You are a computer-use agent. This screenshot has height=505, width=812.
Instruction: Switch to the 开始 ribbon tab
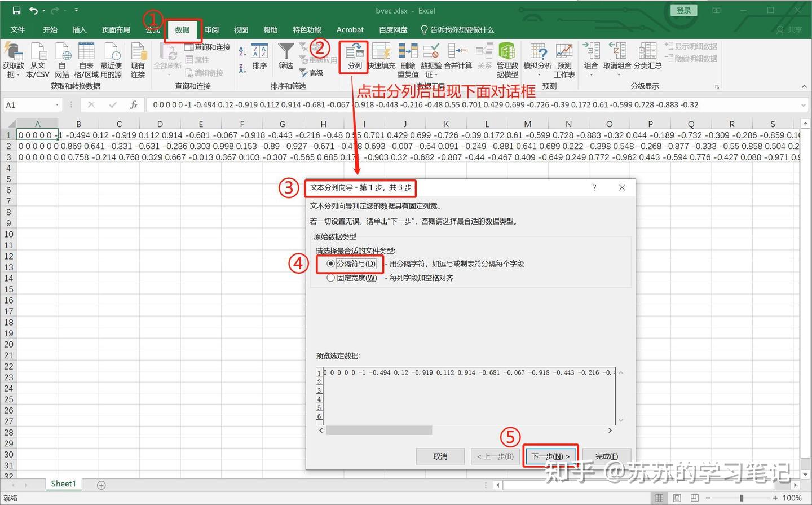(50, 29)
